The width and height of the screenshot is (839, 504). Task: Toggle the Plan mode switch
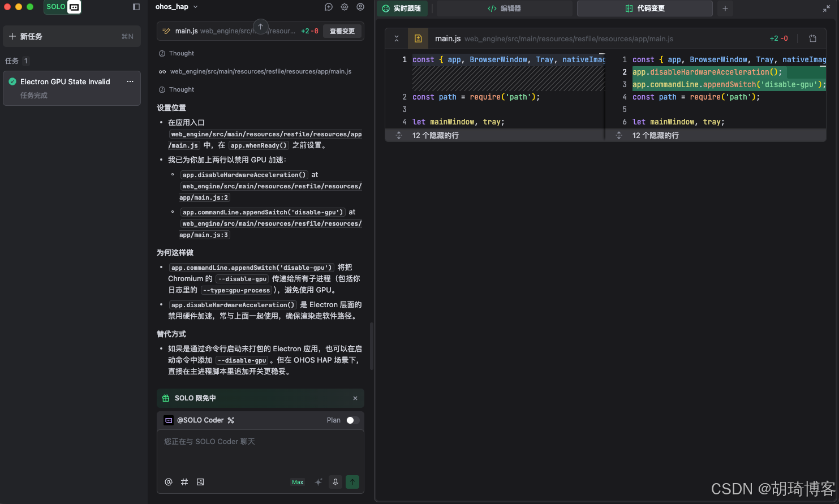[x=352, y=420]
